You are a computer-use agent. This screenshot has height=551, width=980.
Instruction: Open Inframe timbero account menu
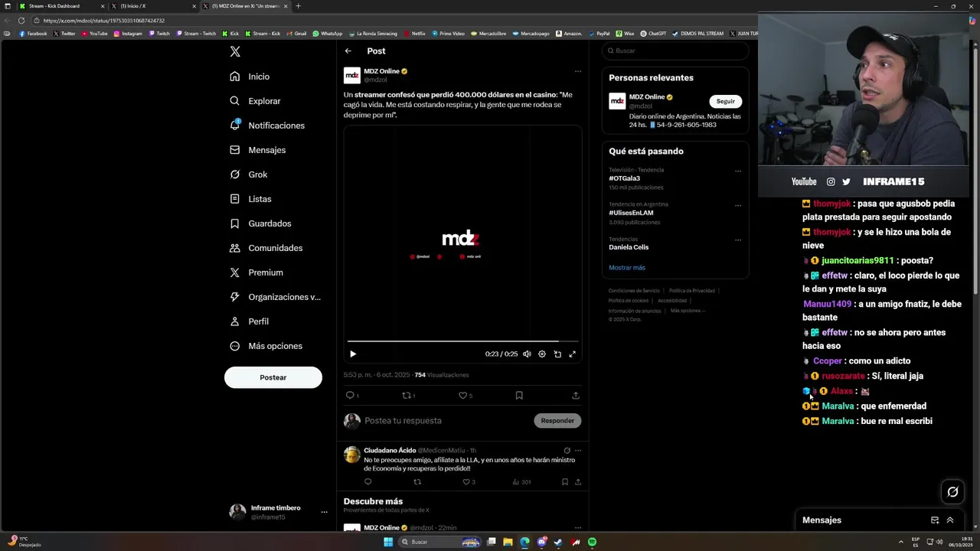pyautogui.click(x=278, y=512)
